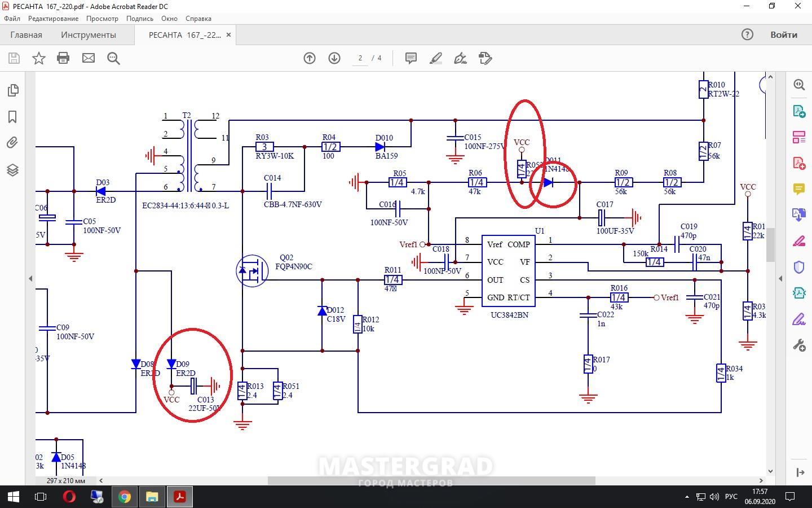Screen dimensions: 812x508
Task: Open Comment tool in right pane
Action: [799, 189]
